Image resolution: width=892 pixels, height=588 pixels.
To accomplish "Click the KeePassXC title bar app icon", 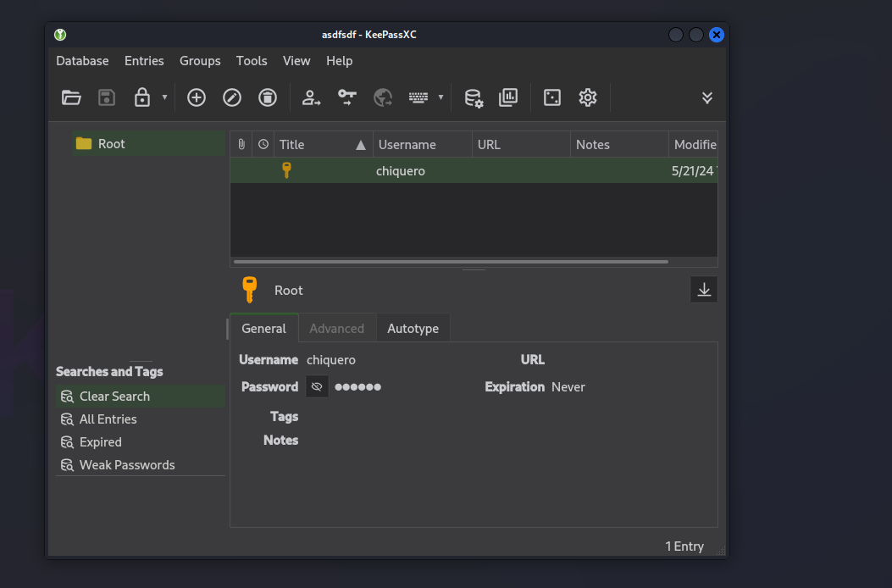I will 60,35.
